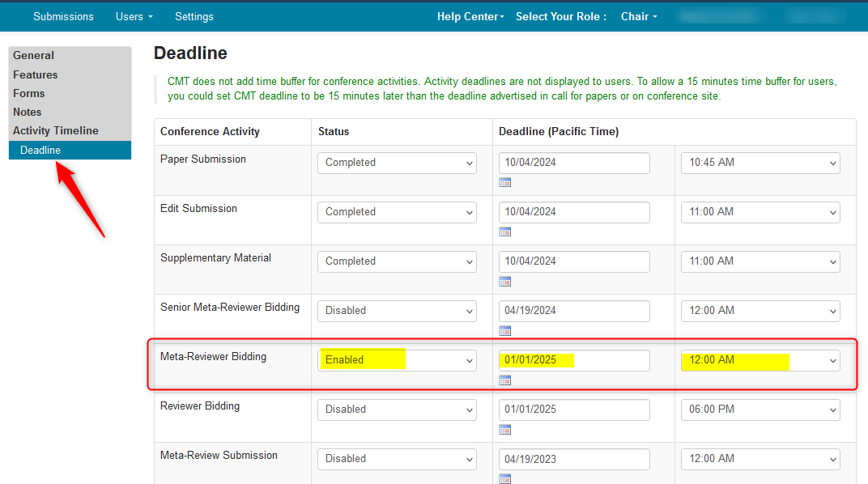
Task: Expand the Help Center menu
Action: point(470,17)
